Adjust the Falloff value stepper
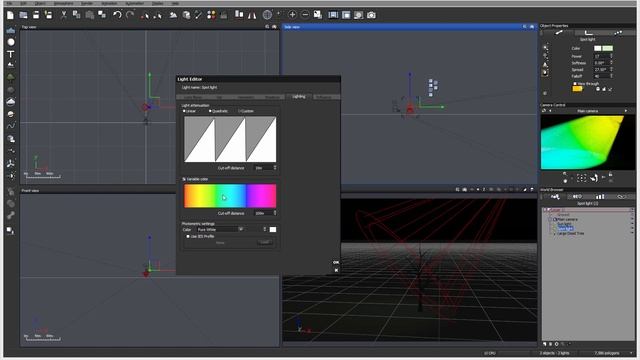Screen dimensions: 640x360 (611, 76)
